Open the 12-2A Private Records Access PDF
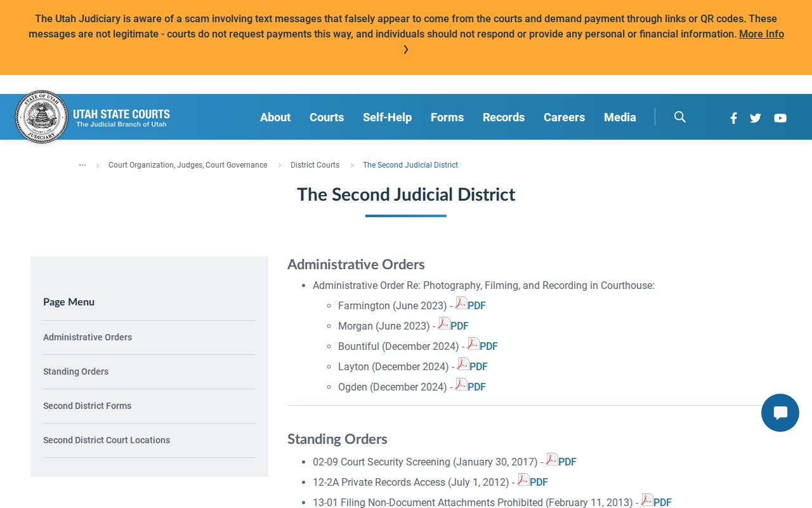 pos(533,481)
